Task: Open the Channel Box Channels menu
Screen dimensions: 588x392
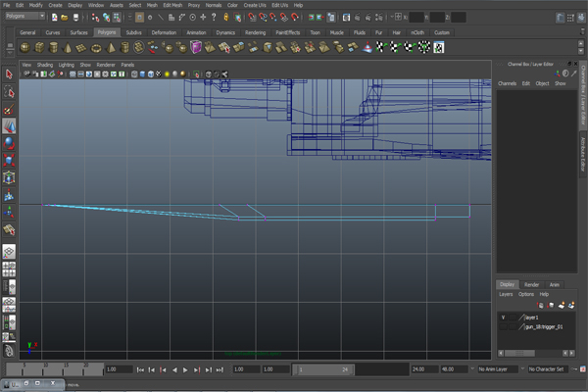Action: [x=507, y=83]
